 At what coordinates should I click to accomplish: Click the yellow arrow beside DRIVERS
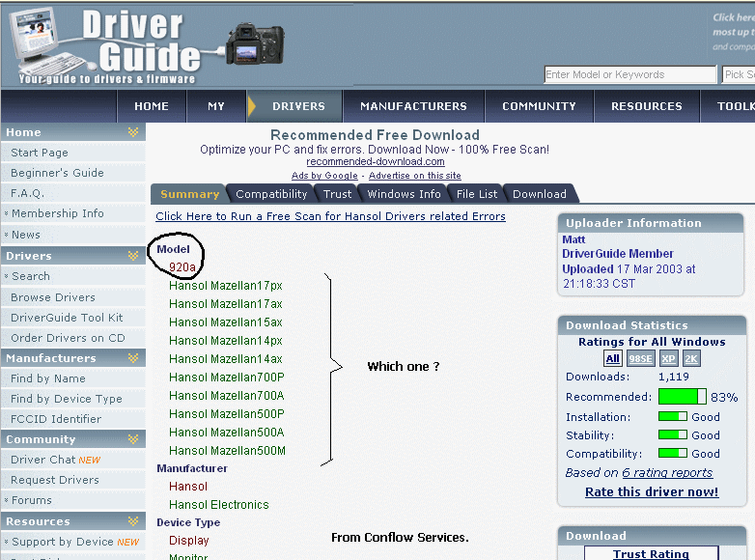click(x=253, y=106)
